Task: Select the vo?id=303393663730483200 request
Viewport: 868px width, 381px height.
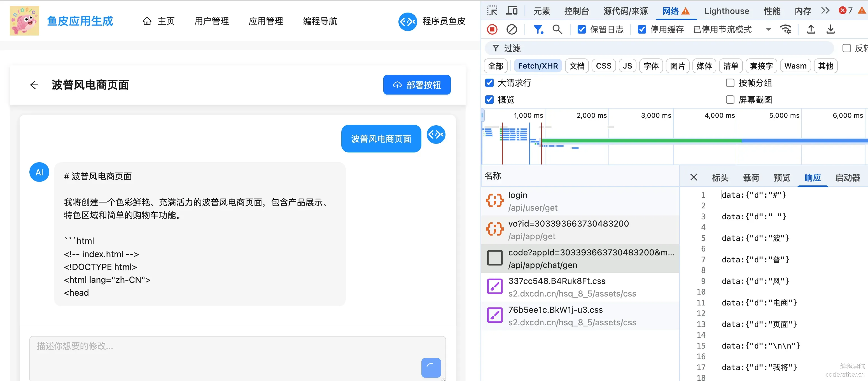Action: click(x=580, y=230)
